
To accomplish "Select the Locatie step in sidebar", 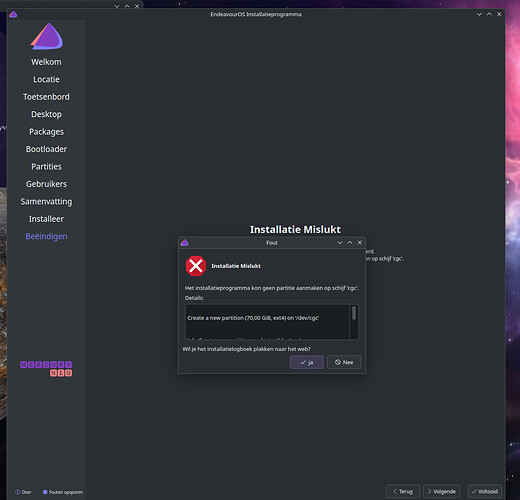I will pyautogui.click(x=46, y=79).
